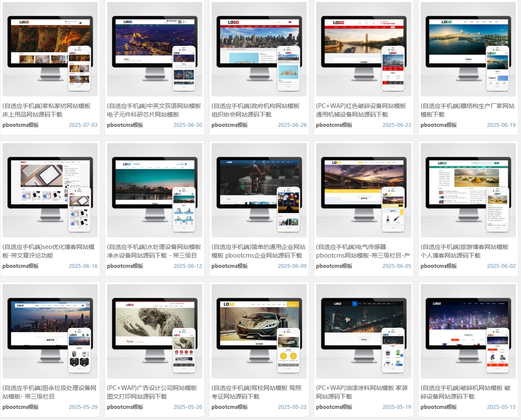Open the 家私家纺网站模板 thumbnail image

50,49
